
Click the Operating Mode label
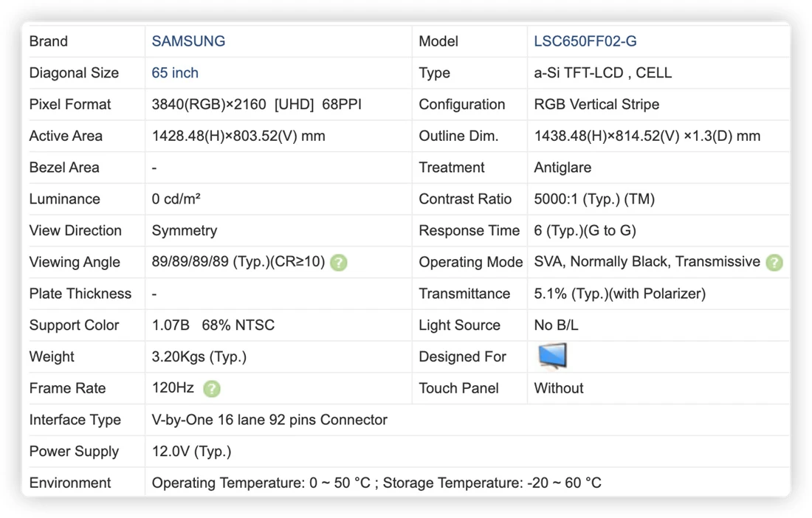pyautogui.click(x=471, y=263)
